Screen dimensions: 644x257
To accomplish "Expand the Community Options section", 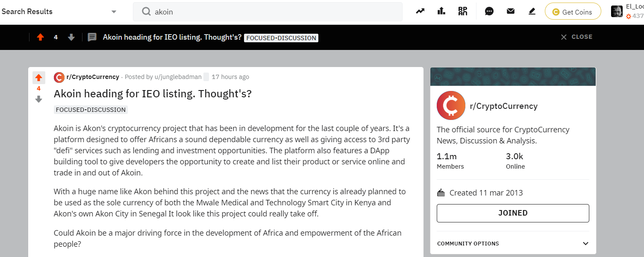I will (x=513, y=243).
